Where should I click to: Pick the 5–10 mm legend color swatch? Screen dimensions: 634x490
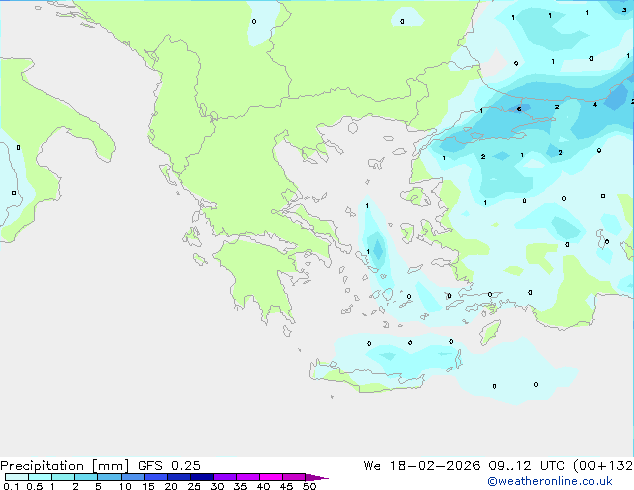click(x=109, y=477)
